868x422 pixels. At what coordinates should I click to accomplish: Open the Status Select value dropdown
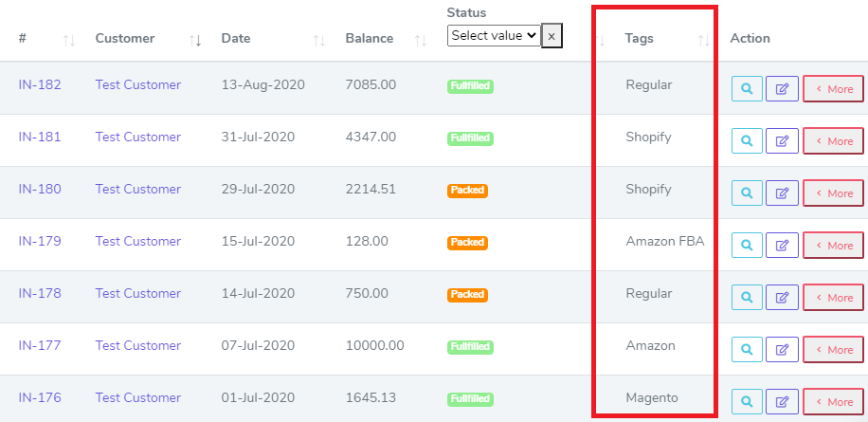click(x=494, y=35)
